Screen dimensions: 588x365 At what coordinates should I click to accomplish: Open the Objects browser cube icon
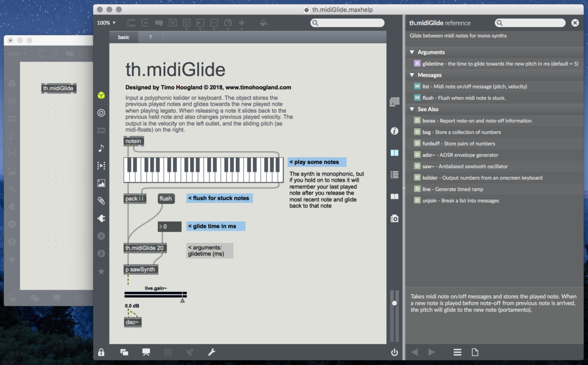click(101, 95)
